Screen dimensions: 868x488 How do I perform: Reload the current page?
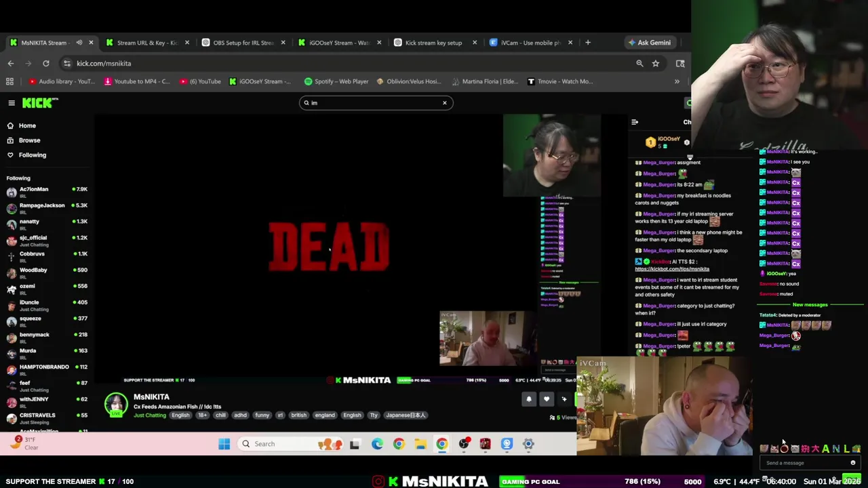tap(45, 63)
